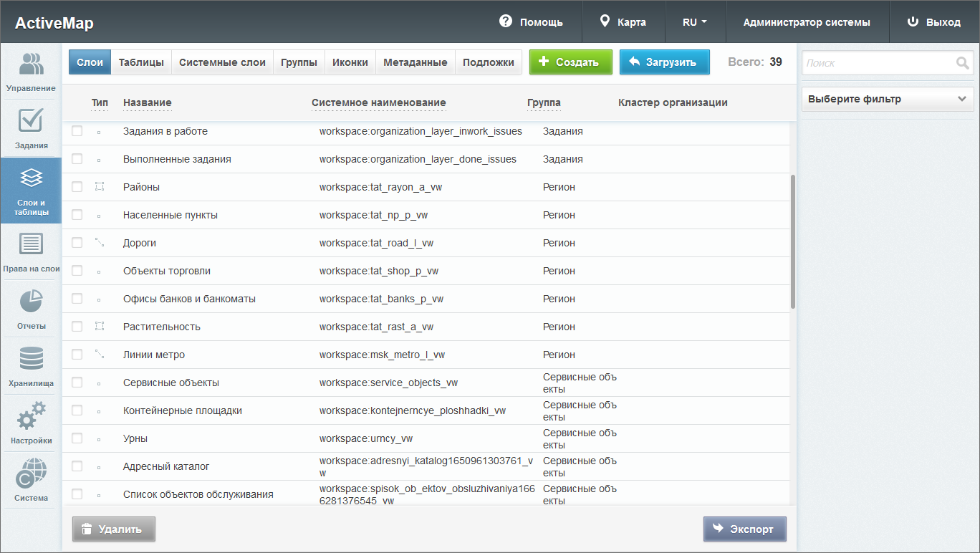The height and width of the screenshot is (553, 980).
Task: Open Права на слои sidebar icon
Action: pyautogui.click(x=31, y=246)
